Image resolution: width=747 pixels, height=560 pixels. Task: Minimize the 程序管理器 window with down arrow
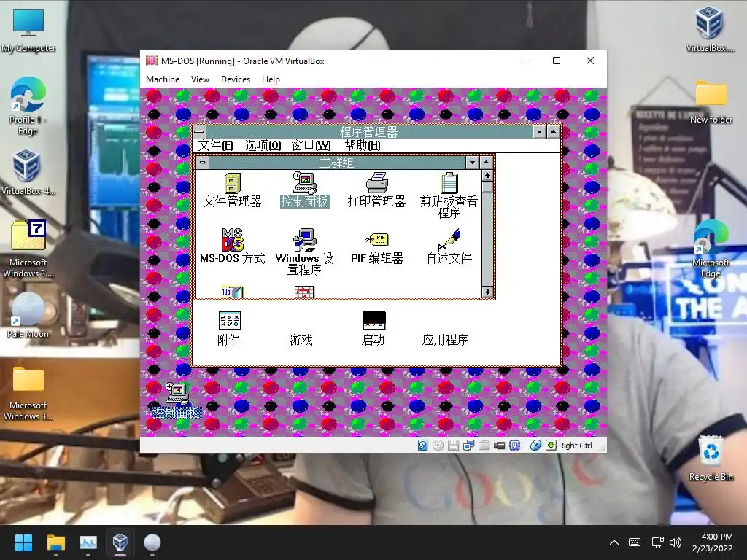(539, 131)
